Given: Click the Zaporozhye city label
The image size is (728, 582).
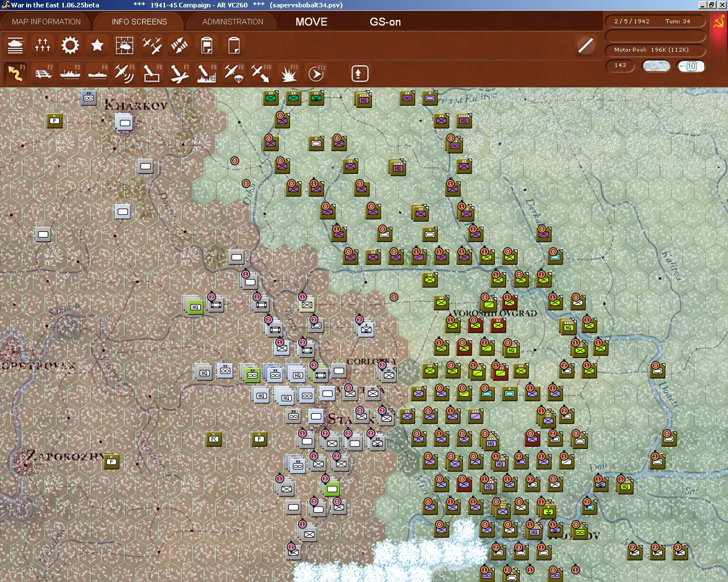Looking at the screenshot, I should (x=65, y=455).
